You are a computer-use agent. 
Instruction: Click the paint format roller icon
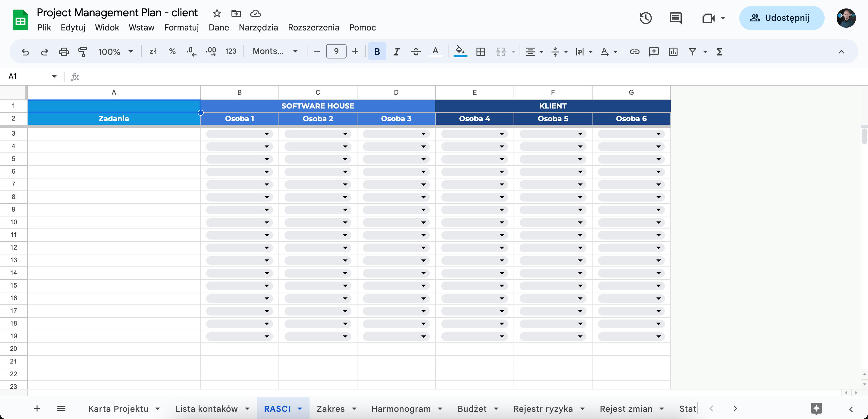coord(83,52)
